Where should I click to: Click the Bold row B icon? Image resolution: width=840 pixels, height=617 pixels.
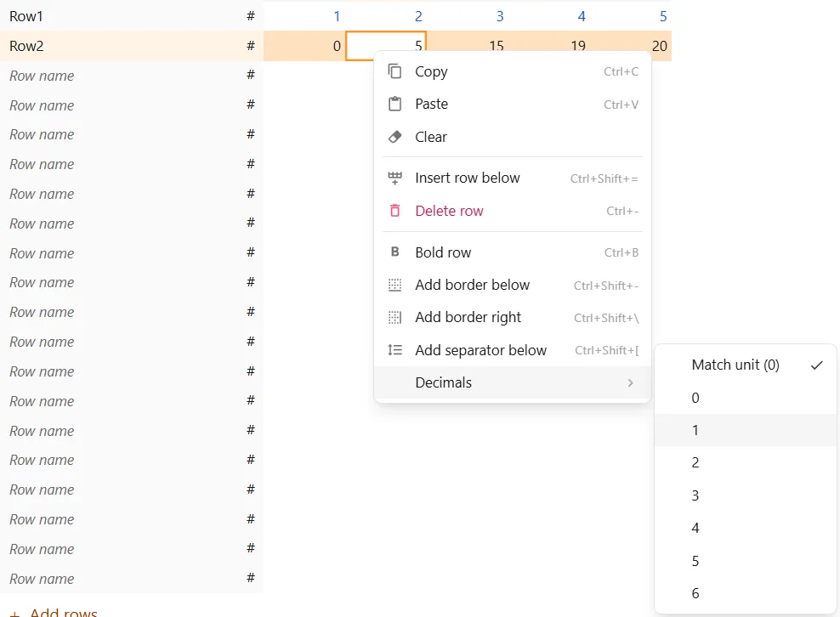pos(394,252)
